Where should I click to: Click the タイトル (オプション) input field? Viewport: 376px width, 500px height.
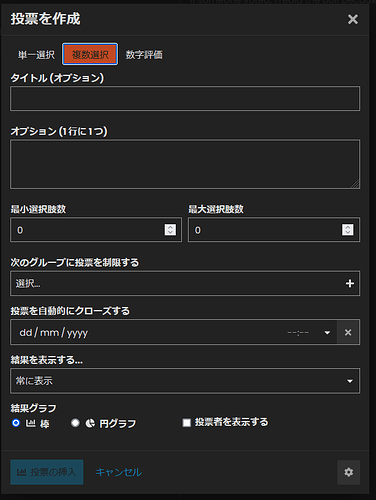click(x=185, y=99)
